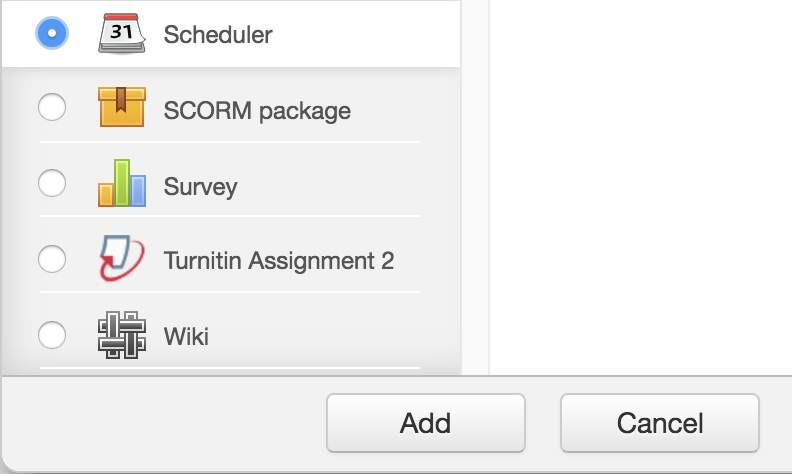Choose the Survey label text
Viewport: 792px width, 474px height.
[x=201, y=186]
